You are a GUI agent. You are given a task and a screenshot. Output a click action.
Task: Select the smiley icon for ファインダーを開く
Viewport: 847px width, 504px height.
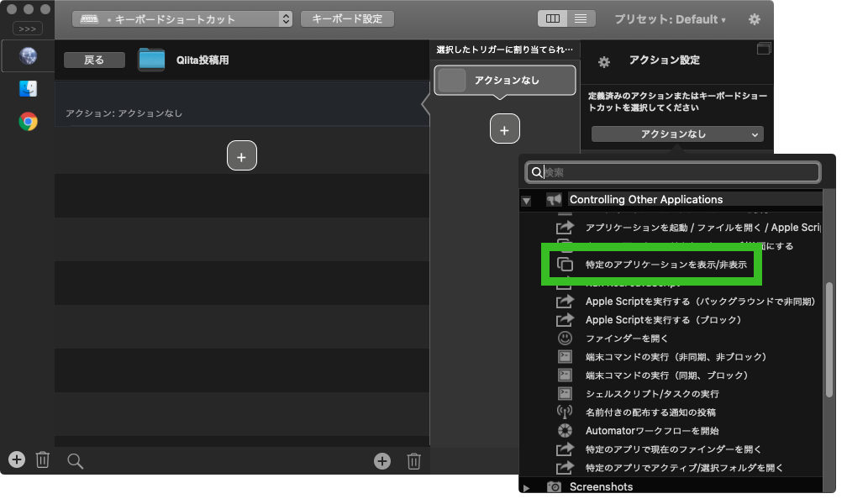click(x=565, y=338)
